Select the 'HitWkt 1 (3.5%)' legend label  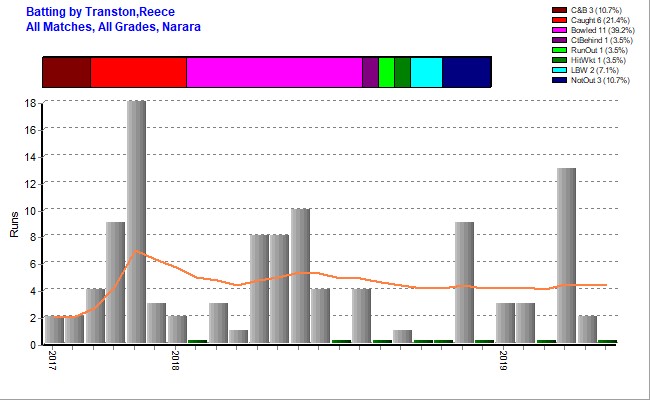[598, 60]
